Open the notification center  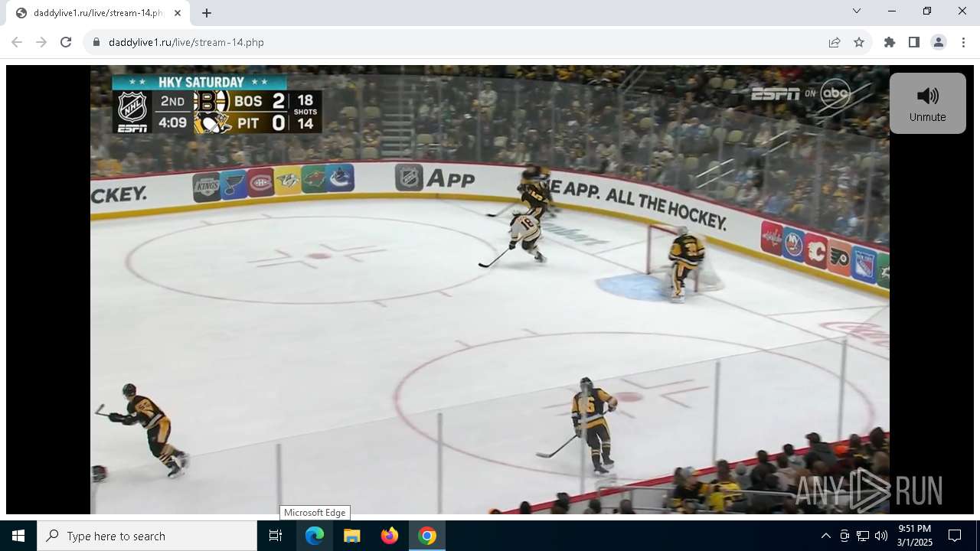[x=955, y=536]
